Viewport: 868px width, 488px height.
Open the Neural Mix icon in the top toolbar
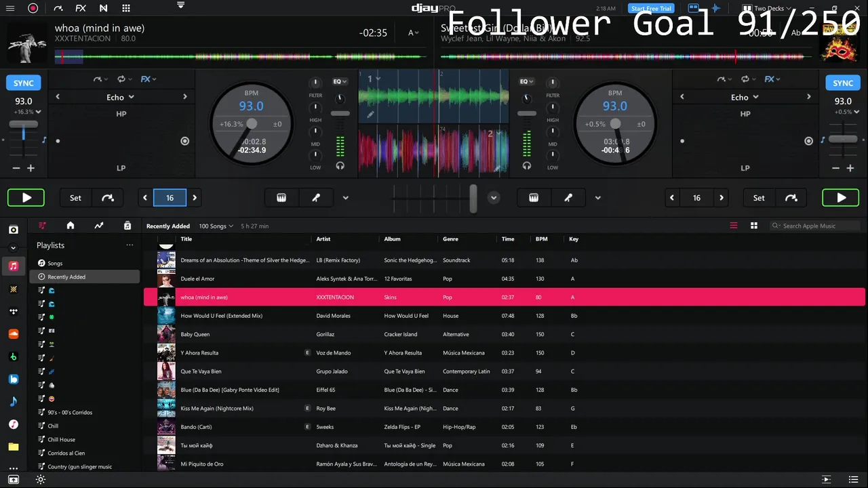click(x=103, y=8)
